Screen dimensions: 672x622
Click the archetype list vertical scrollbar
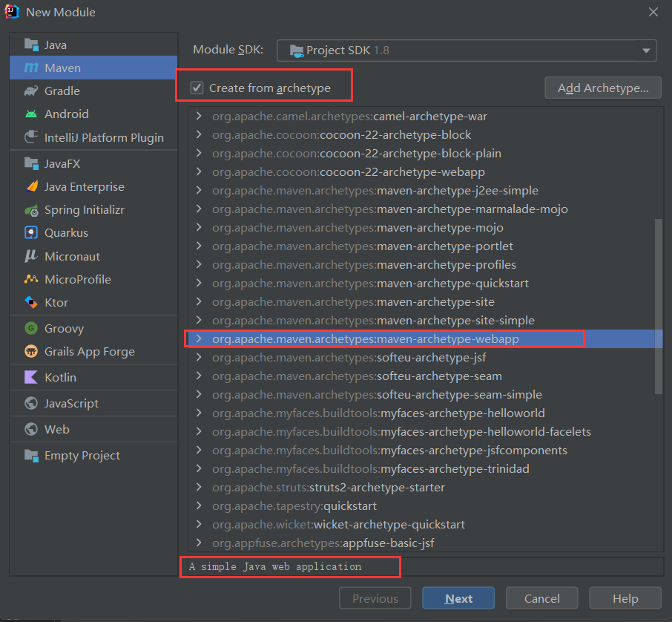659,307
